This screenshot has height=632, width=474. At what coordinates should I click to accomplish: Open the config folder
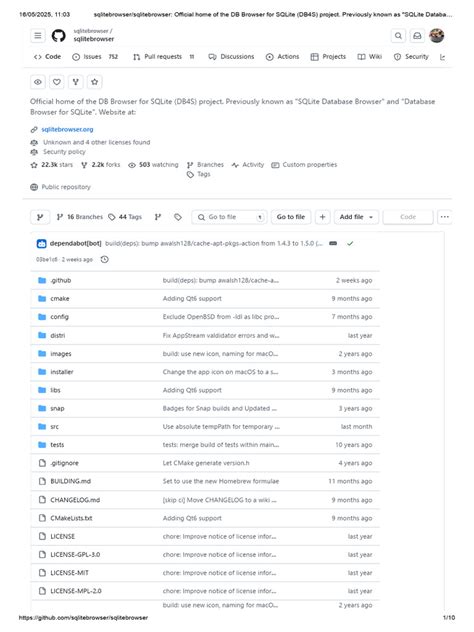[x=59, y=317]
